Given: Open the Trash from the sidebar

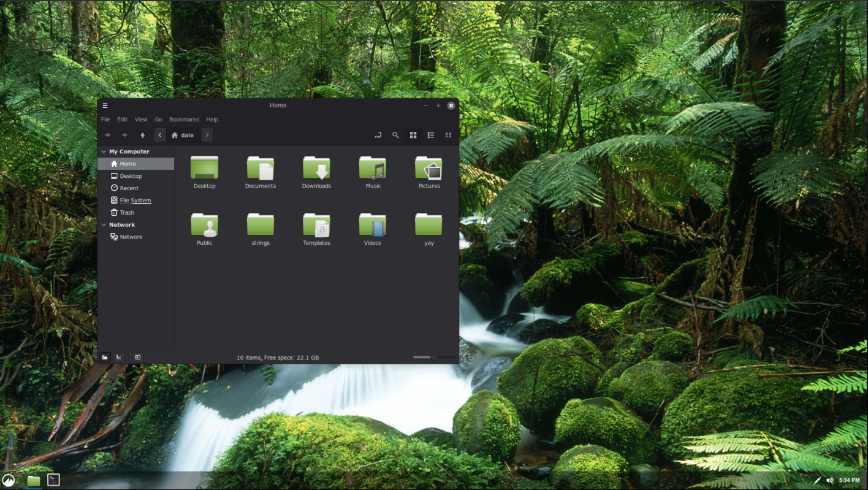Looking at the screenshot, I should click(127, 212).
